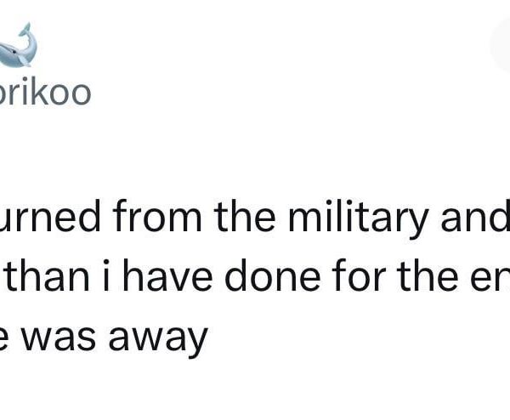Click the whale emoji in display name
Image resolution: width=510 pixels, height=420 pixels.
18,45
